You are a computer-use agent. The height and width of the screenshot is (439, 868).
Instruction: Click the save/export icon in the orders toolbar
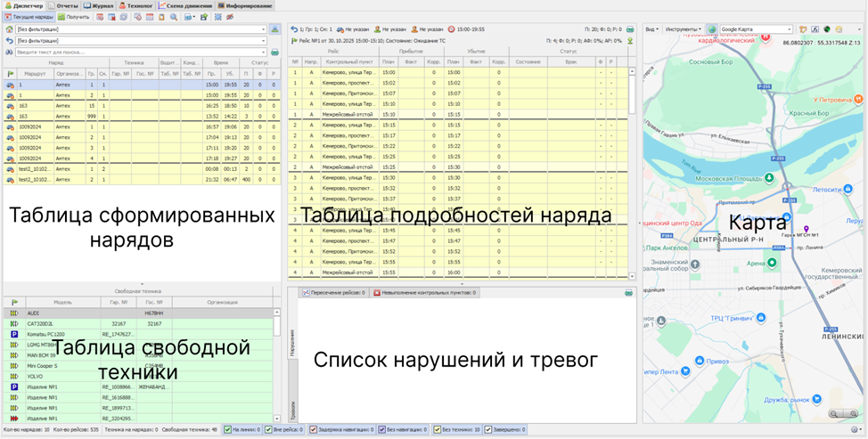tap(203, 17)
